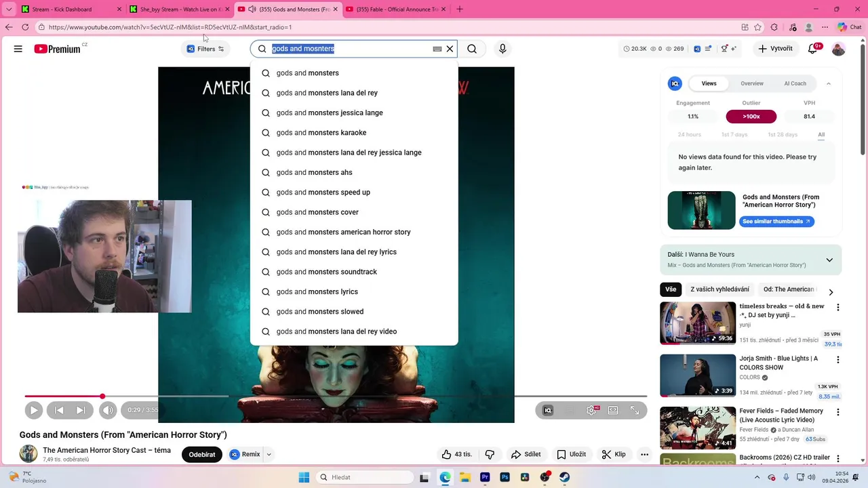Open Jorja Smith Blue Lights video title

tap(778, 363)
